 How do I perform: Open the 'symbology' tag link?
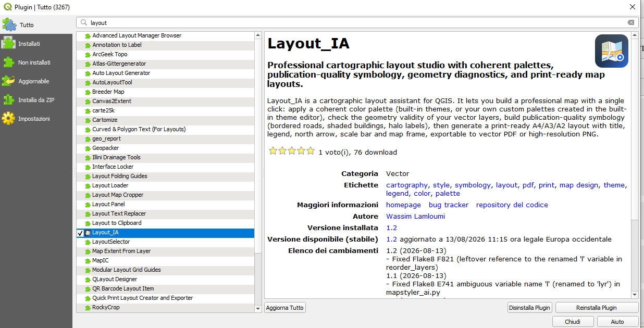473,185
